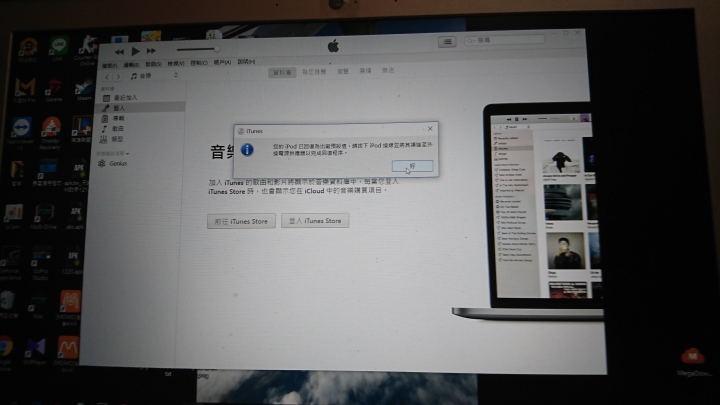720x405 pixels.
Task: Click the iTunes volume slider knob
Action: [x=217, y=49]
